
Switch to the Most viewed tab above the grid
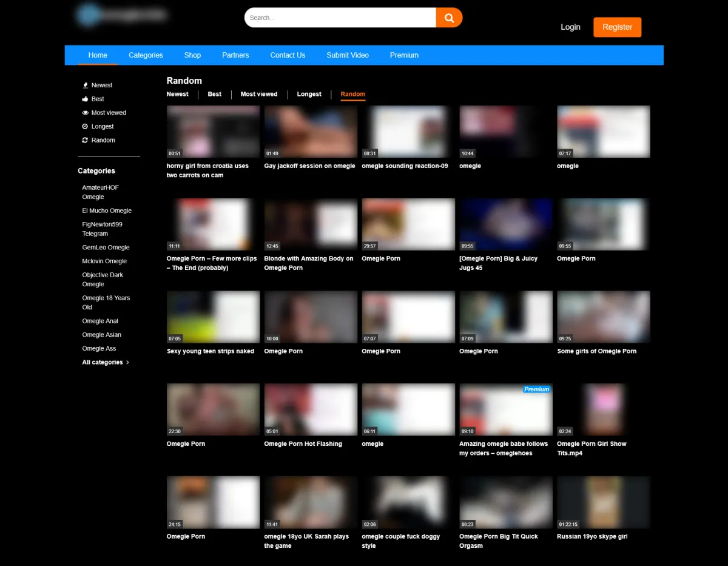[259, 94]
